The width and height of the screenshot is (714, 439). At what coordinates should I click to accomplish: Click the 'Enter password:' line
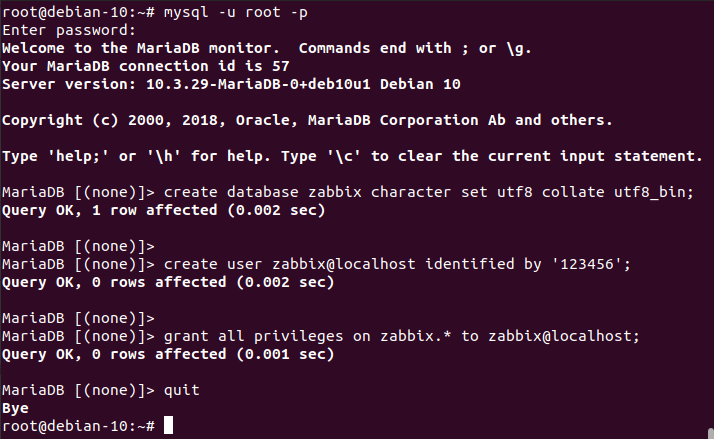(69, 31)
